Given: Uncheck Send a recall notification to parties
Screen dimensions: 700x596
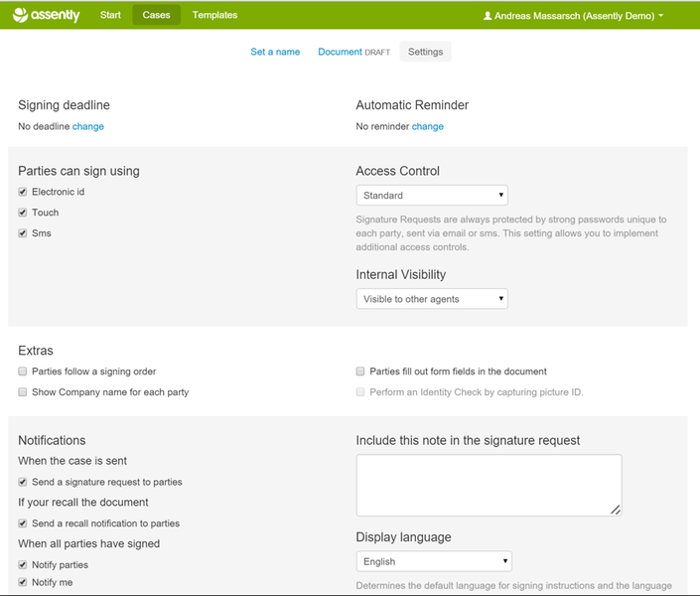Looking at the screenshot, I should pyautogui.click(x=23, y=523).
